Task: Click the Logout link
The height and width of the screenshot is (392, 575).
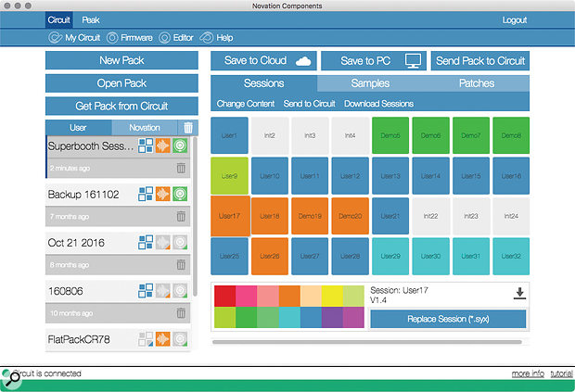Action: (x=515, y=20)
